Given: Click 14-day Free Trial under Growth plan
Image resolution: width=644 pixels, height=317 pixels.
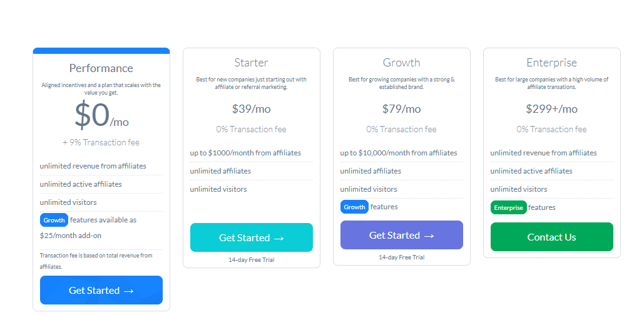Looking at the screenshot, I should point(401,257).
